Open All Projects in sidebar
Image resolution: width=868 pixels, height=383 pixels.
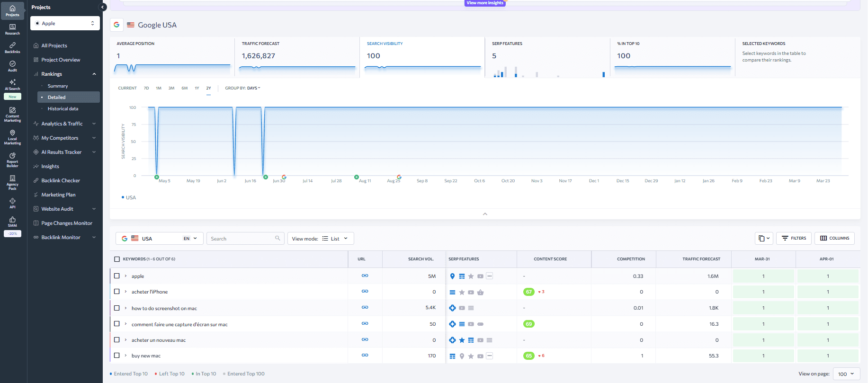[54, 45]
